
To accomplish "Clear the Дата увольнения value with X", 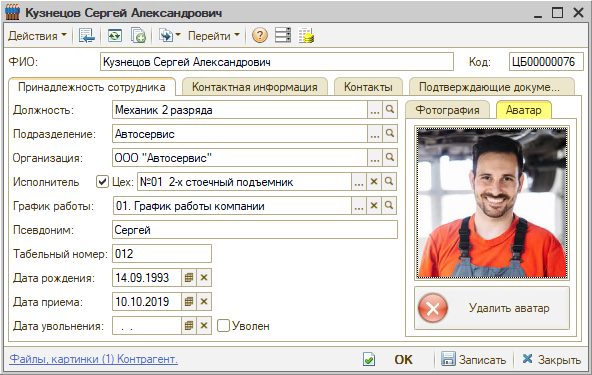I will (204, 326).
